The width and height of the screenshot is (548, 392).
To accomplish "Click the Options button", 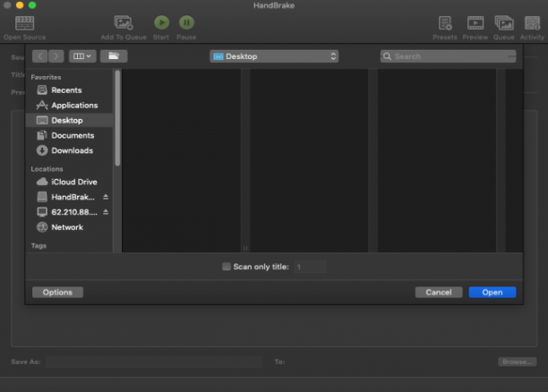I will click(x=57, y=292).
